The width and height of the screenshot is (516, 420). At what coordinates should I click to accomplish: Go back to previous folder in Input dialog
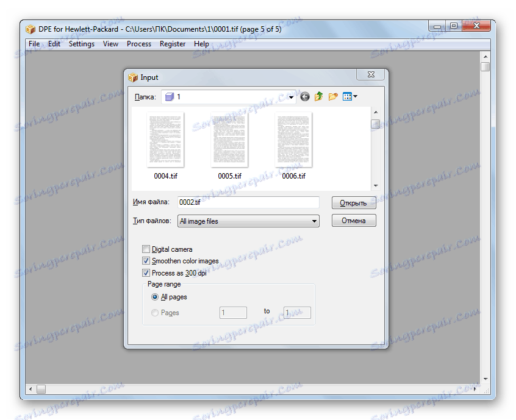305,97
